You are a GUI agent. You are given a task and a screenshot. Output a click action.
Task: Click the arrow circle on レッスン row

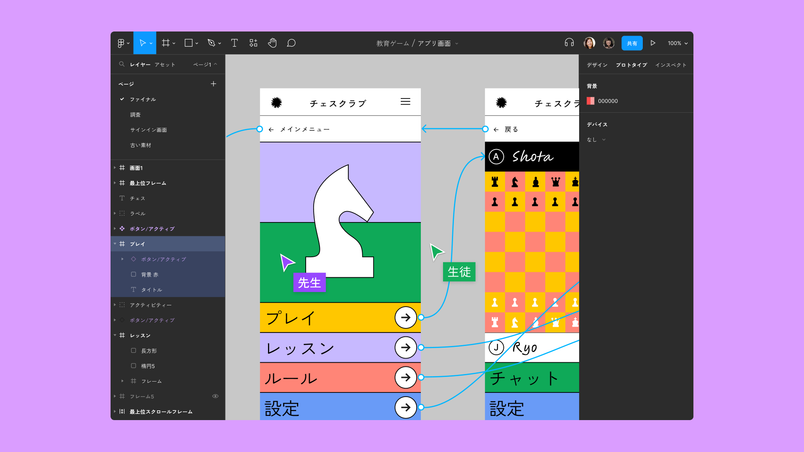click(406, 347)
